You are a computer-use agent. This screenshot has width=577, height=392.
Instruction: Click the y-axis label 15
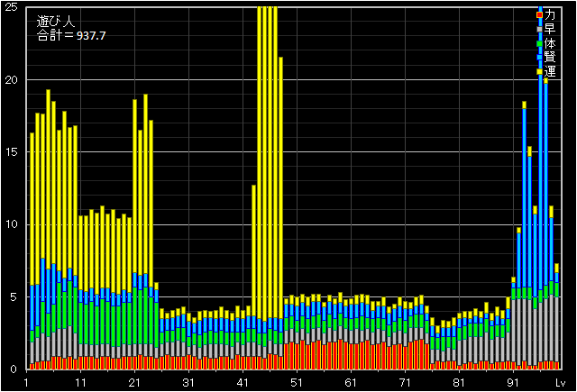pyautogui.click(x=12, y=152)
